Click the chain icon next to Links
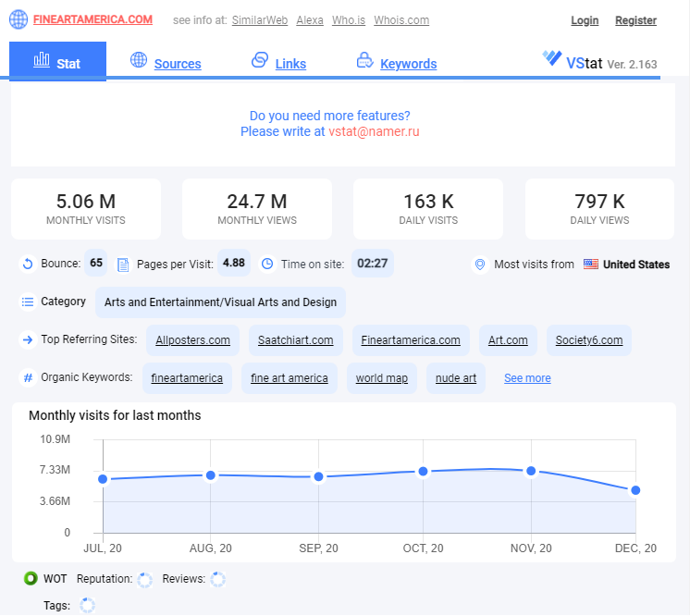 (260, 59)
